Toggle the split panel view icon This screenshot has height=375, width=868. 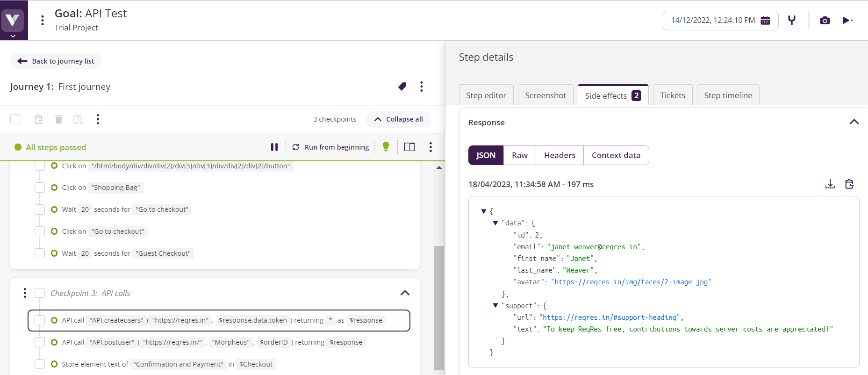409,147
